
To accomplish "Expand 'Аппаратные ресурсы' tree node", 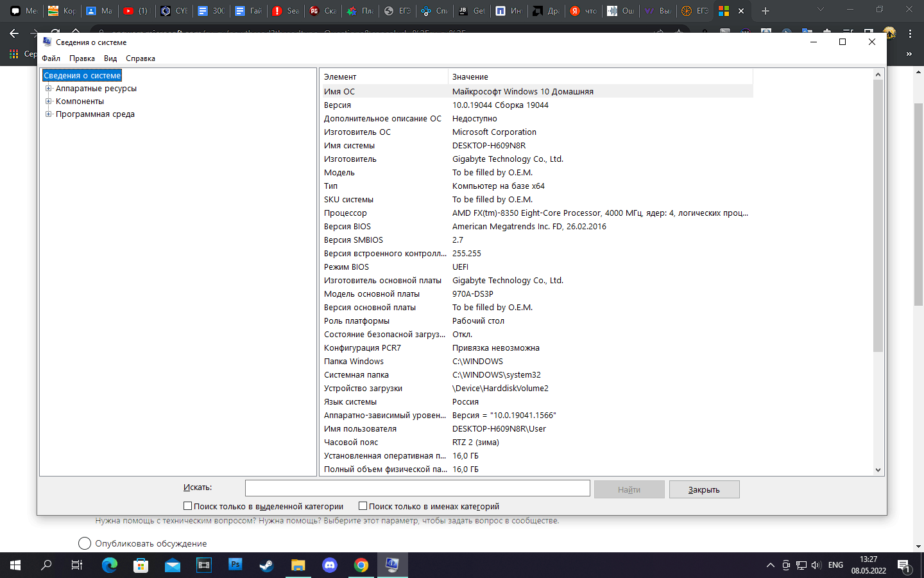I will tap(48, 89).
